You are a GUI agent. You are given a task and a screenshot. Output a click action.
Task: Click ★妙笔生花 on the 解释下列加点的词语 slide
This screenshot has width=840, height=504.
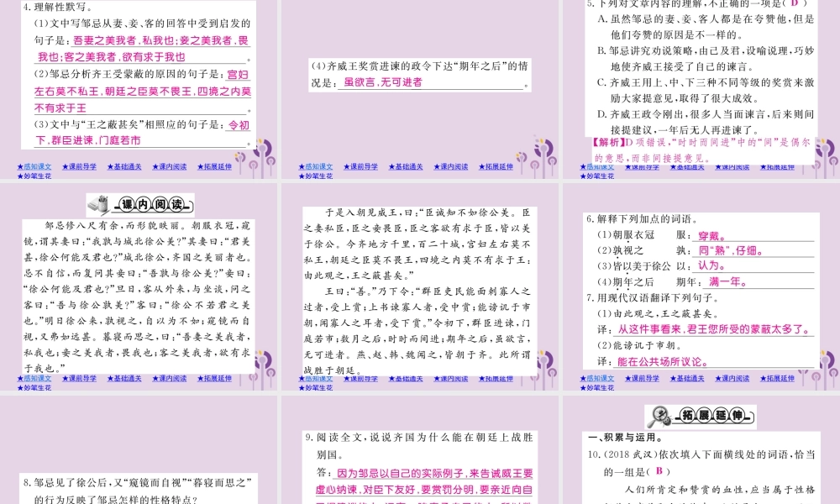(x=596, y=388)
